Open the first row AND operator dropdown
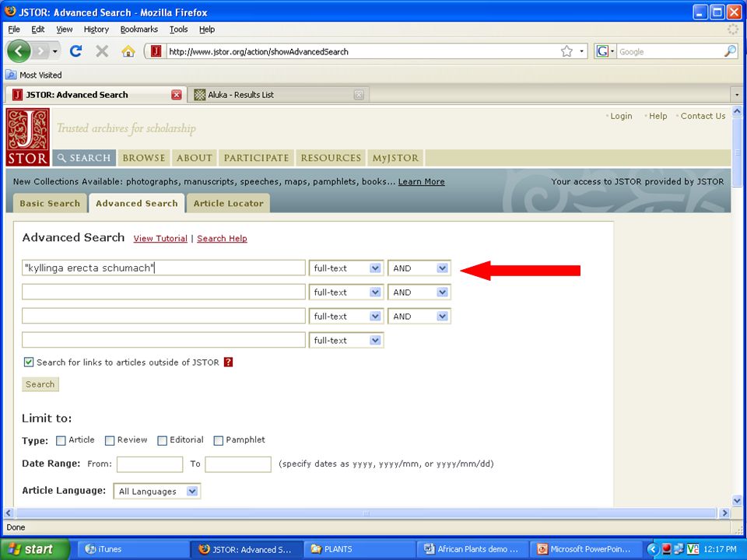 coord(419,268)
